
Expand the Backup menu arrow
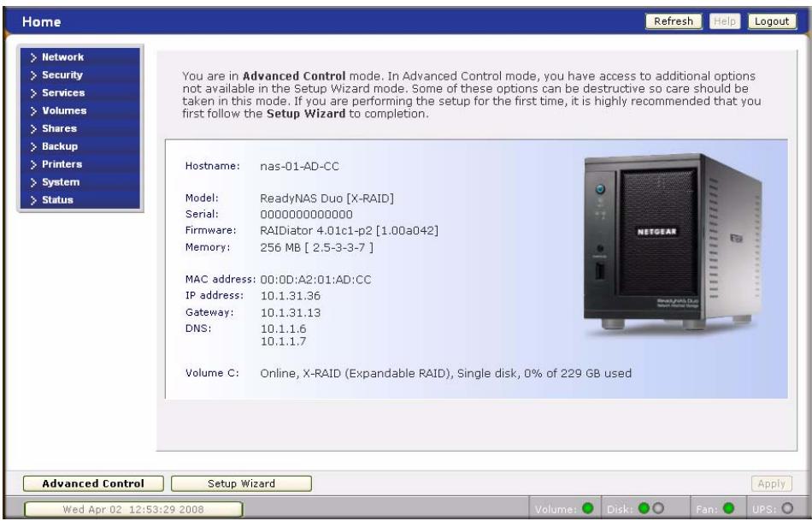[x=33, y=147]
